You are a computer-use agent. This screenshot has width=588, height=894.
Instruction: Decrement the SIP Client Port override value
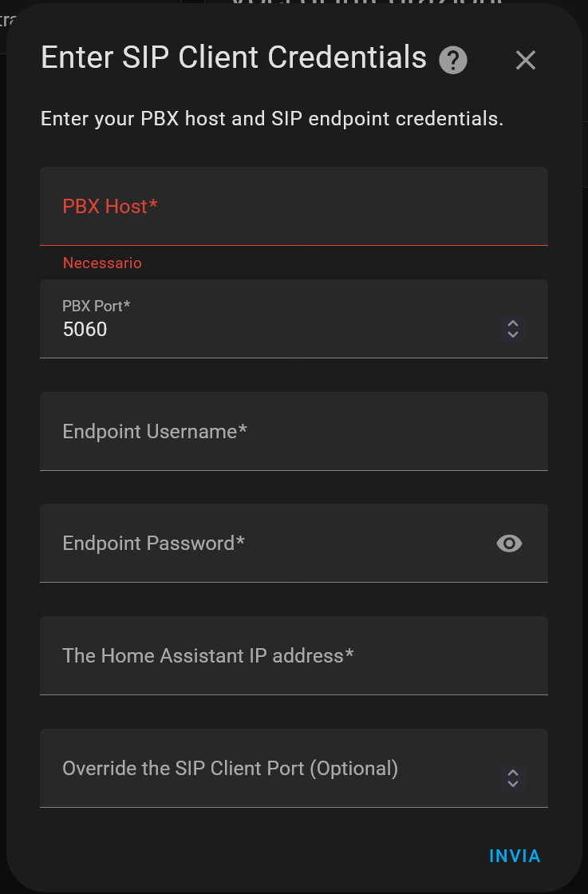[x=512, y=785]
